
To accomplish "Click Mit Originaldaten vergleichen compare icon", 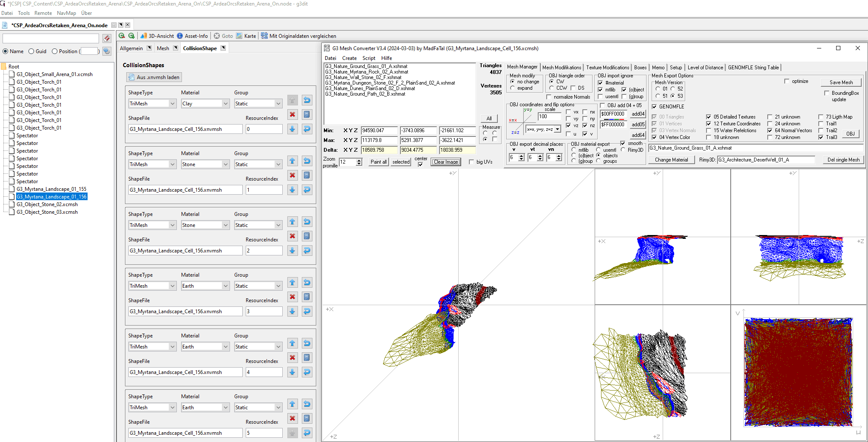I will [x=264, y=36].
